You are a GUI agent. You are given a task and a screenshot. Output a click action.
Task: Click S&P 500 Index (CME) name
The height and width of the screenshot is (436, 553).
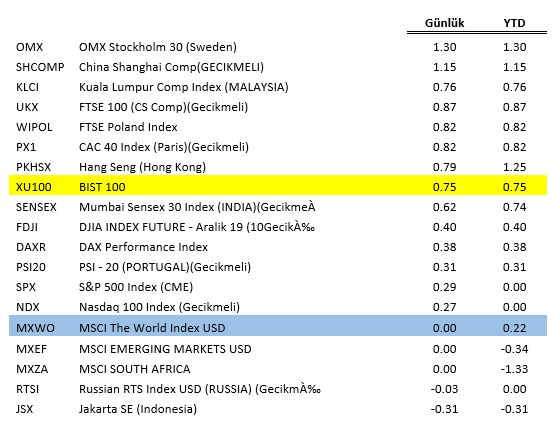[136, 287]
